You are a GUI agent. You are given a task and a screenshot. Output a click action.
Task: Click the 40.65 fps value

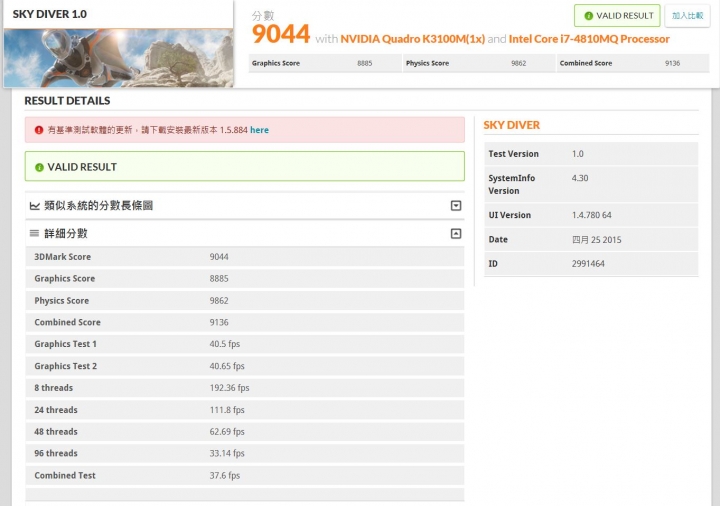[227, 366]
